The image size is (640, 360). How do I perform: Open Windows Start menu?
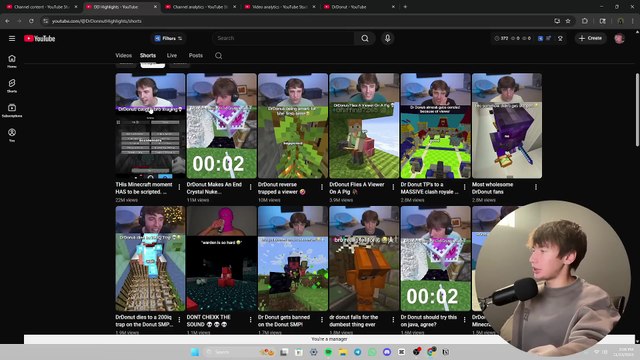[195, 352]
